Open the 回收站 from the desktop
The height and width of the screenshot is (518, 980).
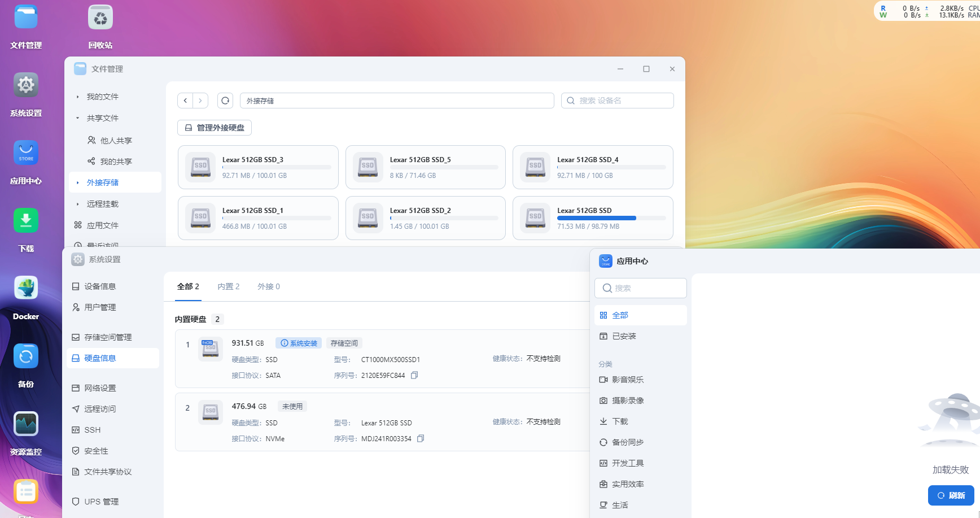[x=100, y=17]
